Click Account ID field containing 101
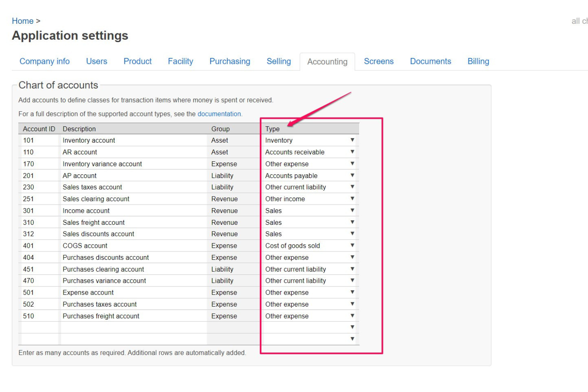Image resolution: width=588 pixels, height=392 pixels. [39, 141]
